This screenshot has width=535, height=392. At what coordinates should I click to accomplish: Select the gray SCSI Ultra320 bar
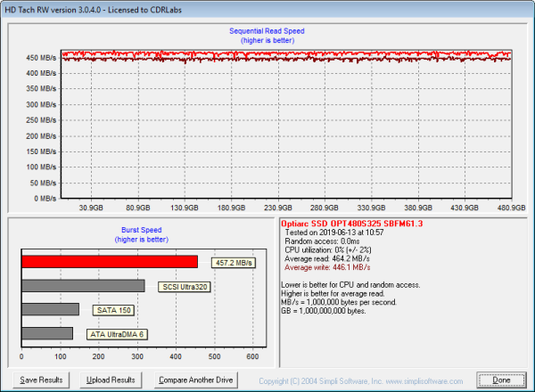point(83,286)
